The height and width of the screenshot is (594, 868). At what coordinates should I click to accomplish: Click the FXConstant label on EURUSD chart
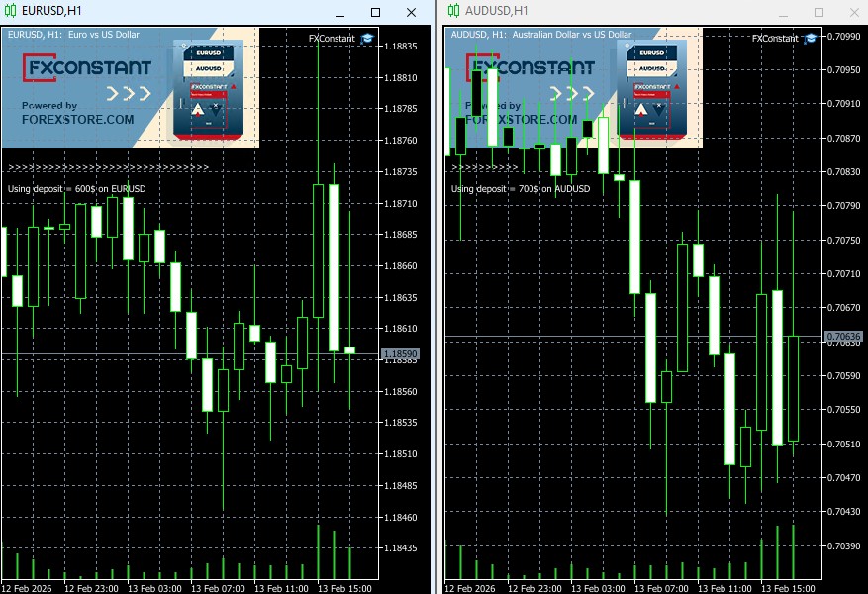tap(332, 39)
